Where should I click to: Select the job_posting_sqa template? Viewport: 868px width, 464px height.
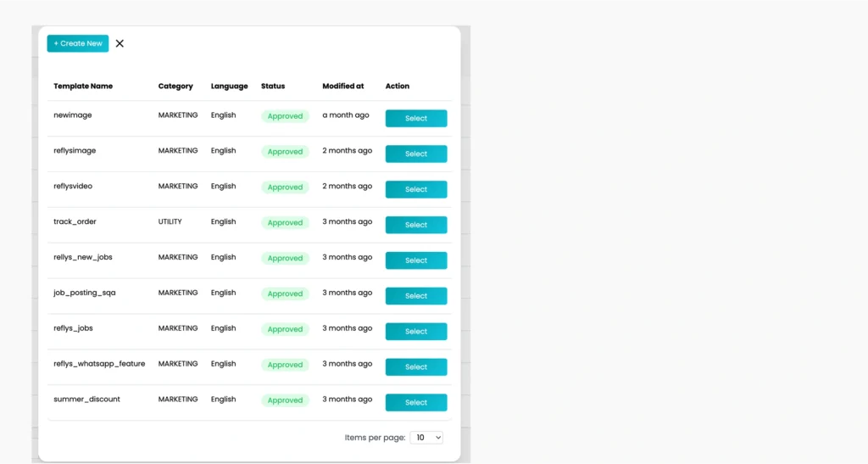coord(415,295)
